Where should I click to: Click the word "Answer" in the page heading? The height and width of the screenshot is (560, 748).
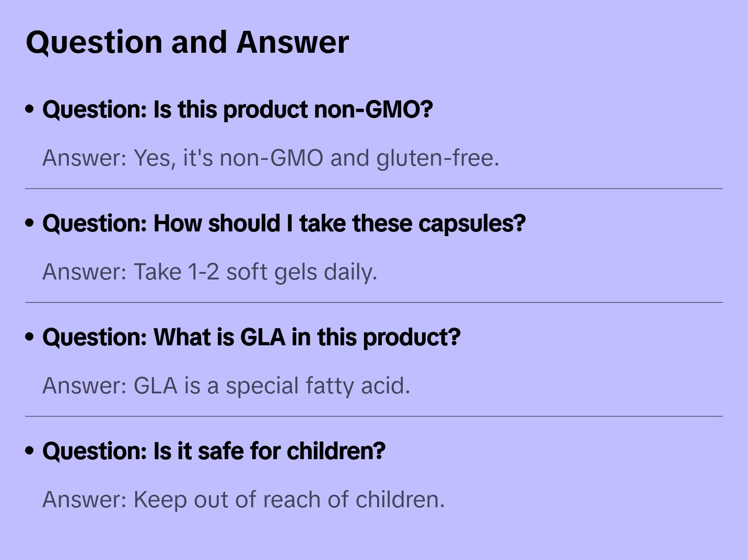(293, 42)
